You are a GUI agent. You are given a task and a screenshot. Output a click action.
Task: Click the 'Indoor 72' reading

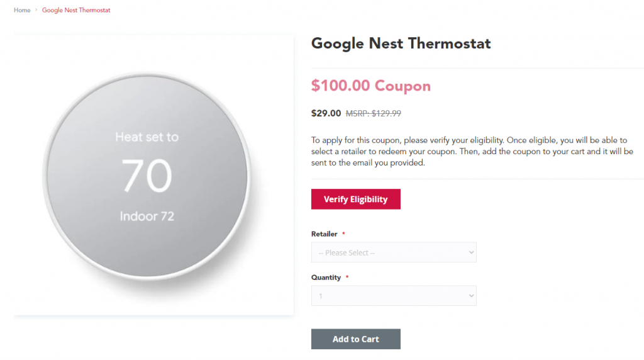pyautogui.click(x=147, y=217)
